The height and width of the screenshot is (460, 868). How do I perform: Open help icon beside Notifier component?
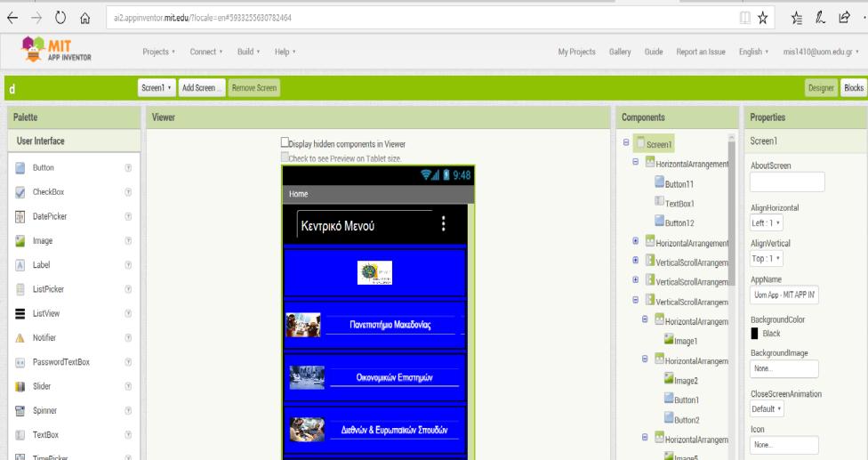coord(128,338)
